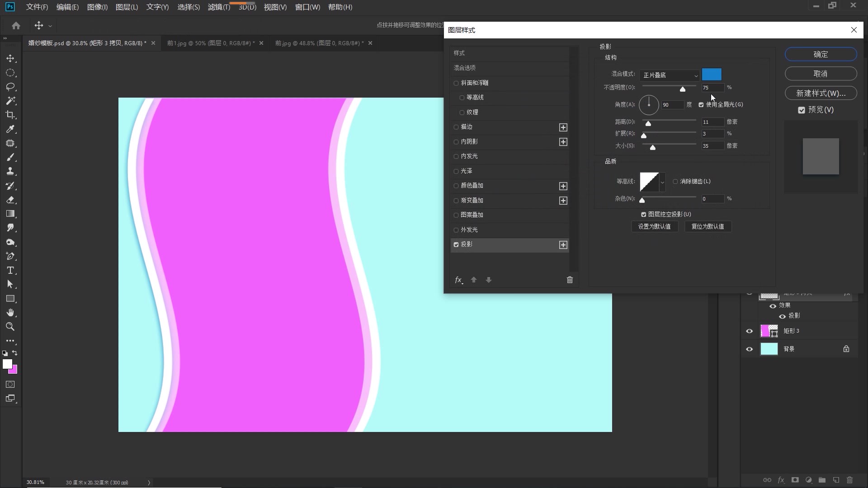Screen dimensions: 868x488
Task: Select the Lasso tool in toolbar
Action: pos(10,87)
